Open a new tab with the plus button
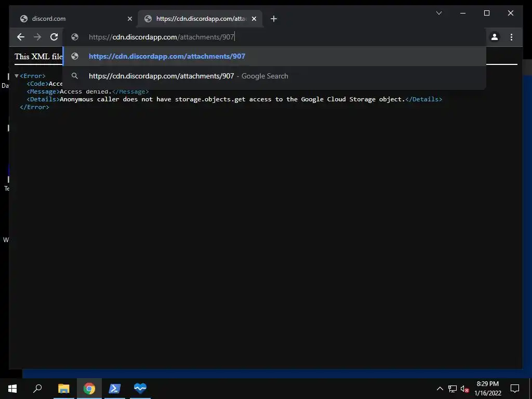Screen dimensions: 532x399 (x=274, y=19)
